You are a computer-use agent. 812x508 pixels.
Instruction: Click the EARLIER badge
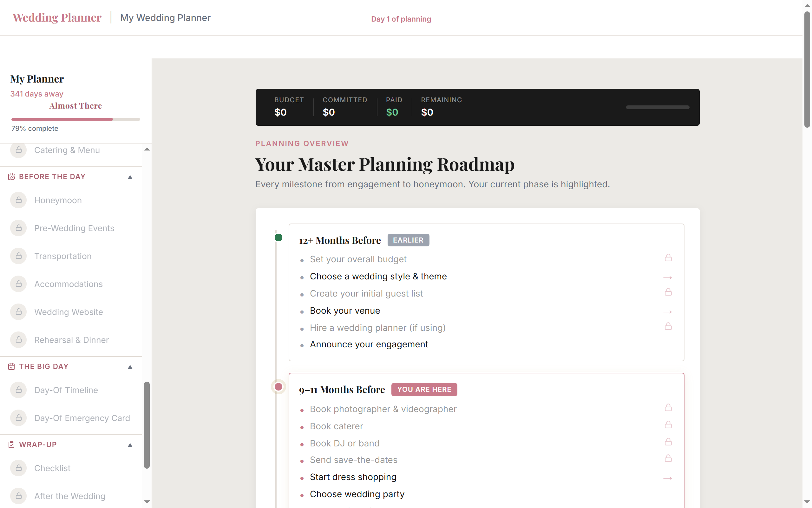[x=408, y=240]
